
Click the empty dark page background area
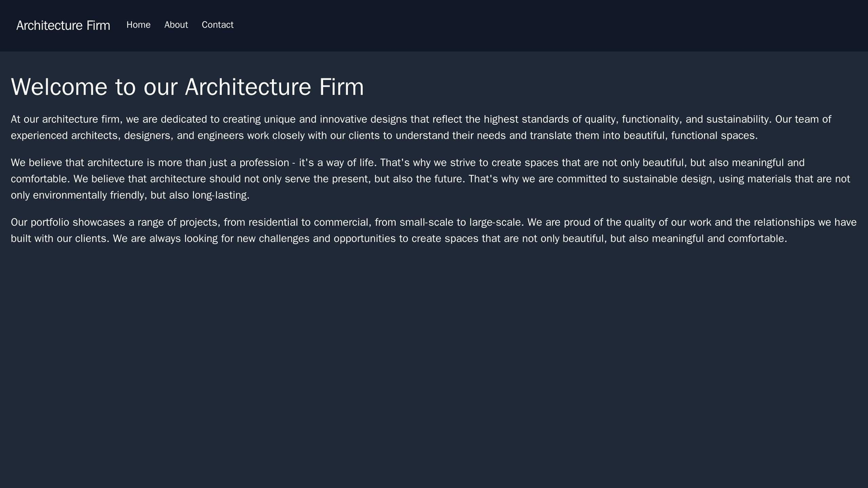(x=432, y=360)
